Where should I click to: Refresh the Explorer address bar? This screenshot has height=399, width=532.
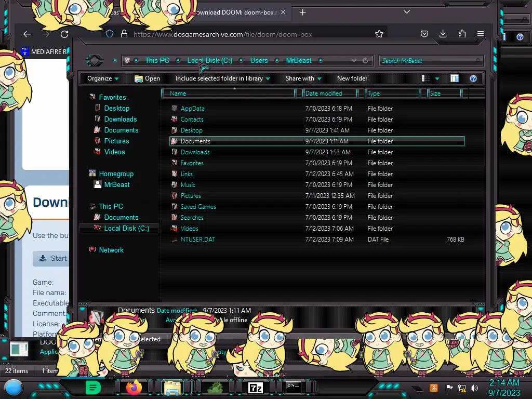365,60
